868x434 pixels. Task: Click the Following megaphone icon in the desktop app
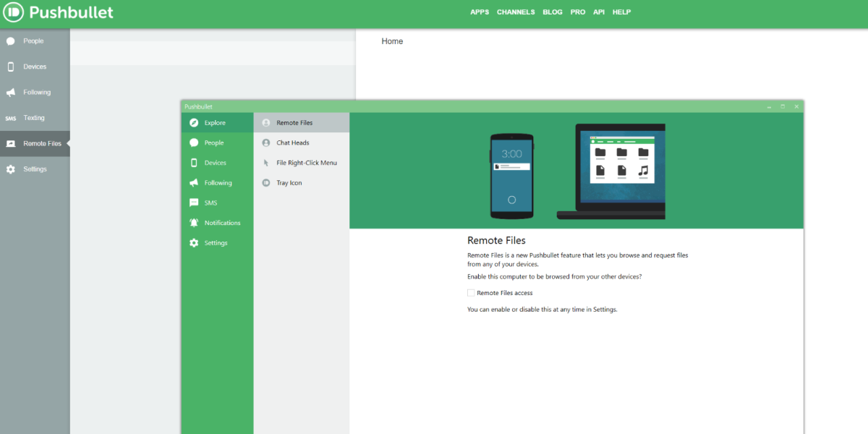coord(194,183)
